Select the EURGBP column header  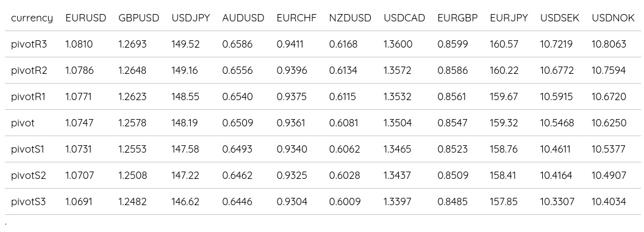457,18
